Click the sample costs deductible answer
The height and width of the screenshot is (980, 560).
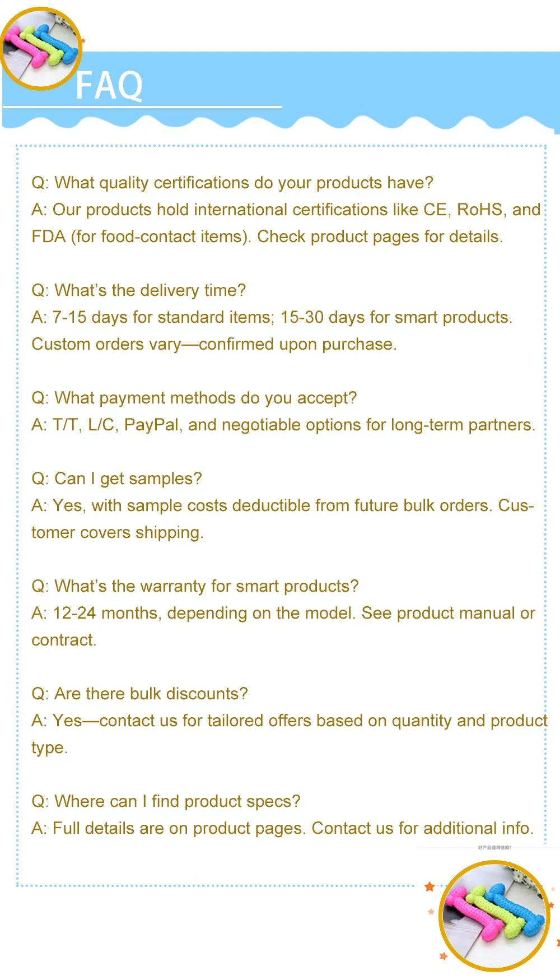coord(283,505)
